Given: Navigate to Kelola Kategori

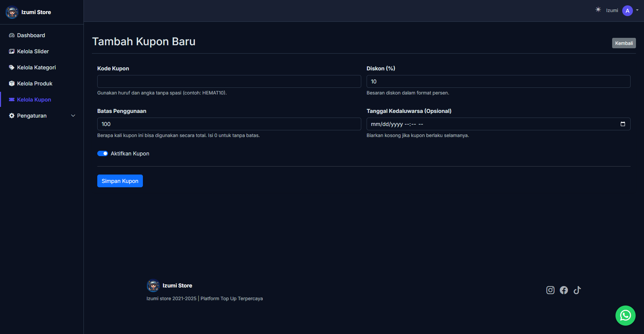Looking at the screenshot, I should [x=36, y=67].
